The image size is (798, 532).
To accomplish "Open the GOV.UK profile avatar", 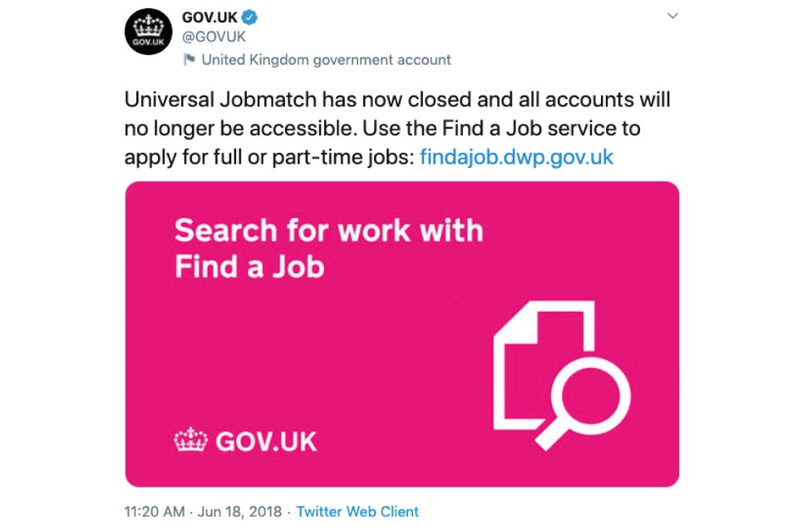I will [149, 32].
